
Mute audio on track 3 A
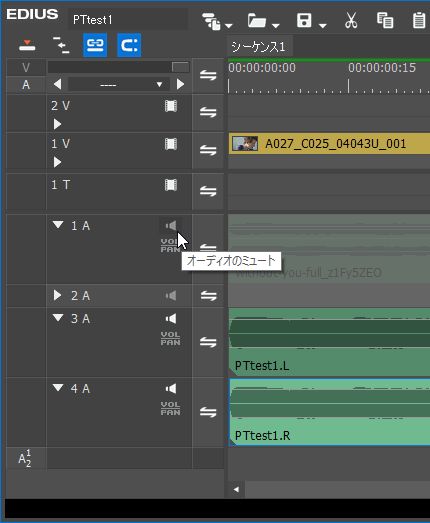[171, 319]
